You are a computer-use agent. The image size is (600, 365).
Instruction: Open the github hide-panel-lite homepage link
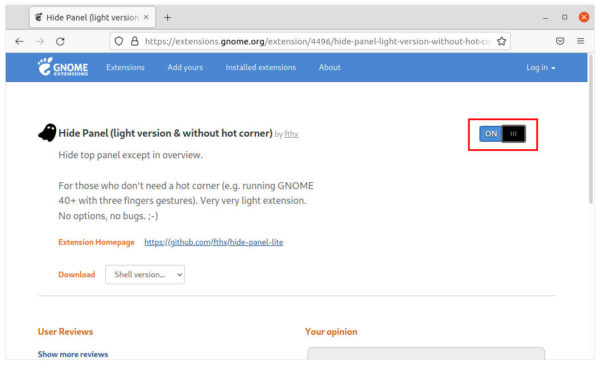pos(214,242)
